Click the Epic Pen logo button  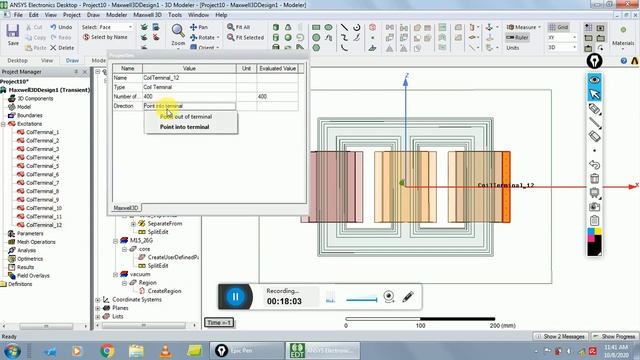pyautogui.click(x=594, y=61)
